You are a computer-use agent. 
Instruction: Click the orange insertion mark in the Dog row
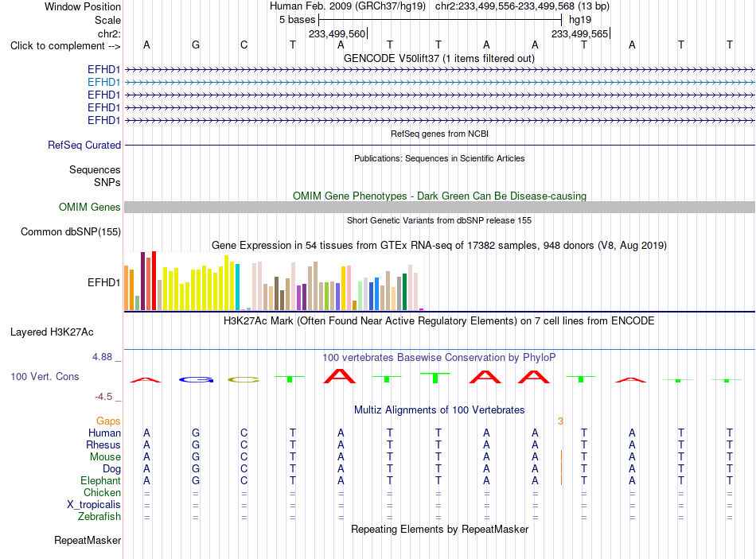(x=561, y=468)
